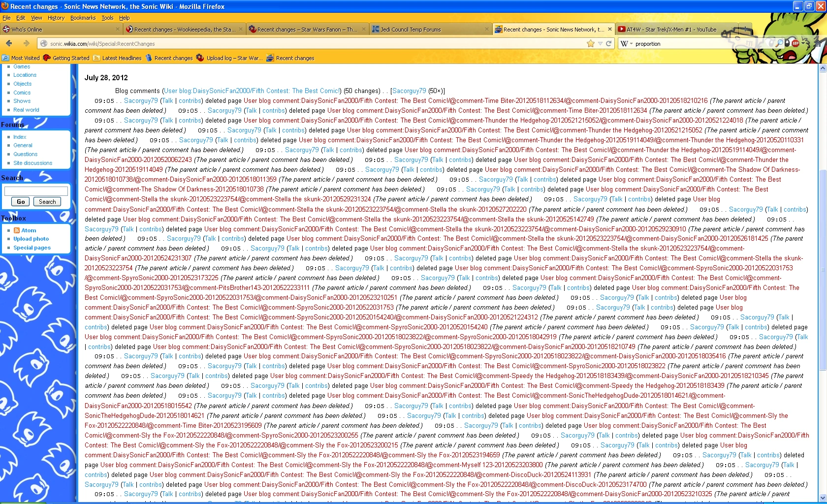
Task: Focus the wiki sidebar search field
Action: [36, 191]
